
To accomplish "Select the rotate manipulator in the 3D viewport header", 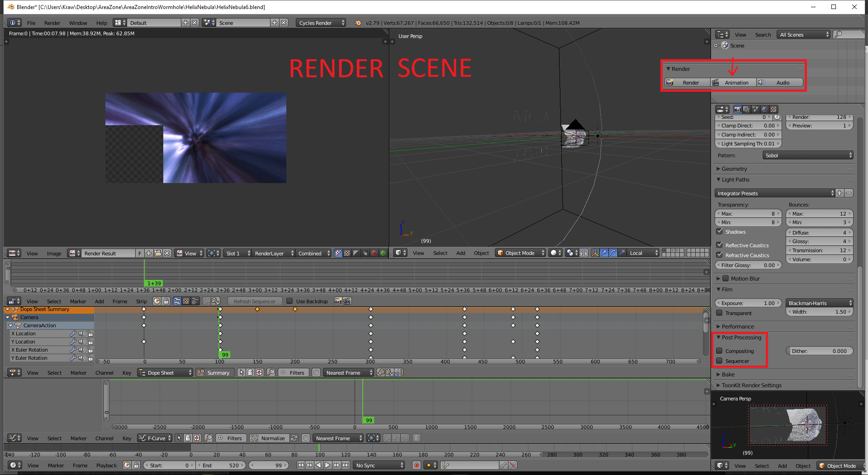I will coord(613,253).
